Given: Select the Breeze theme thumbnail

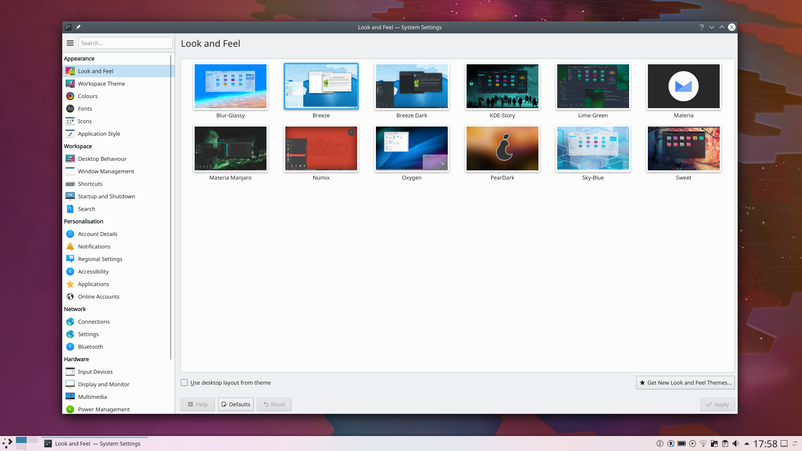Looking at the screenshot, I should (321, 86).
